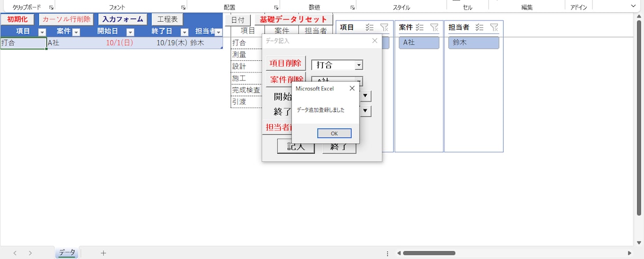Click the 工程表 button

coord(167,19)
